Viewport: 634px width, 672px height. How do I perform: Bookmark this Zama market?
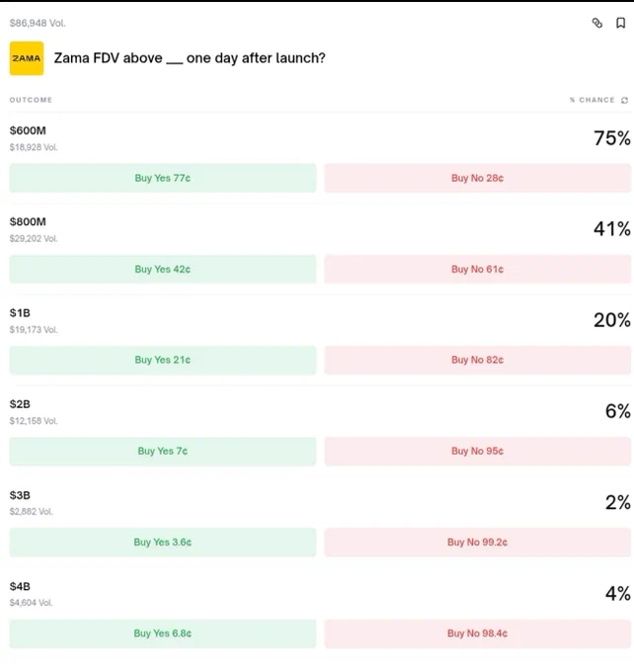[x=621, y=23]
